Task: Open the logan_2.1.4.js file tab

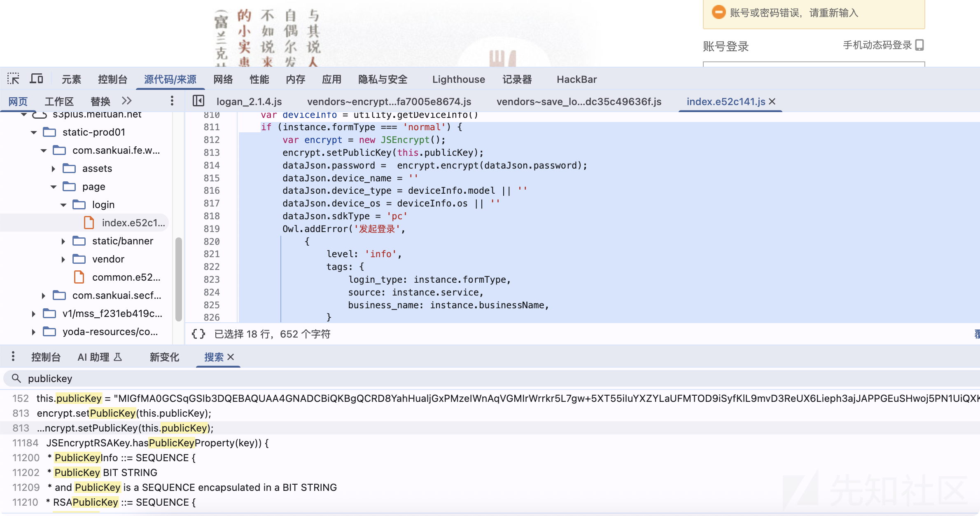Action: (249, 101)
